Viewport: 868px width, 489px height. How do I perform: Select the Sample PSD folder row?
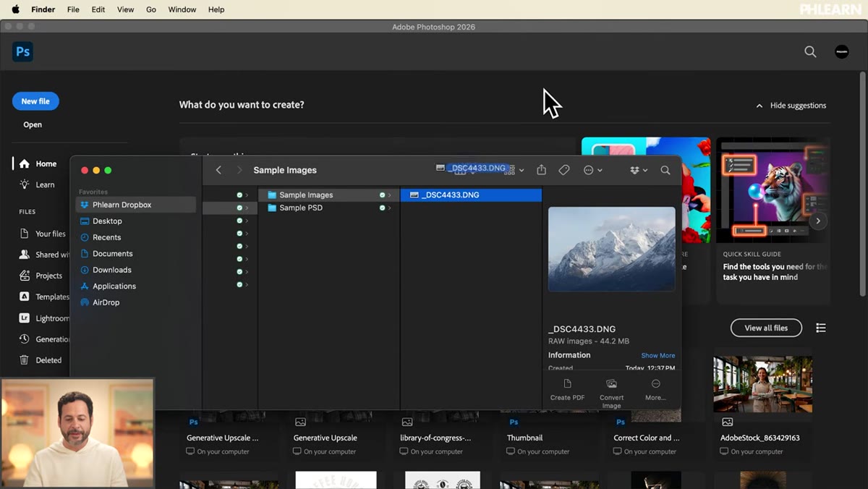328,208
